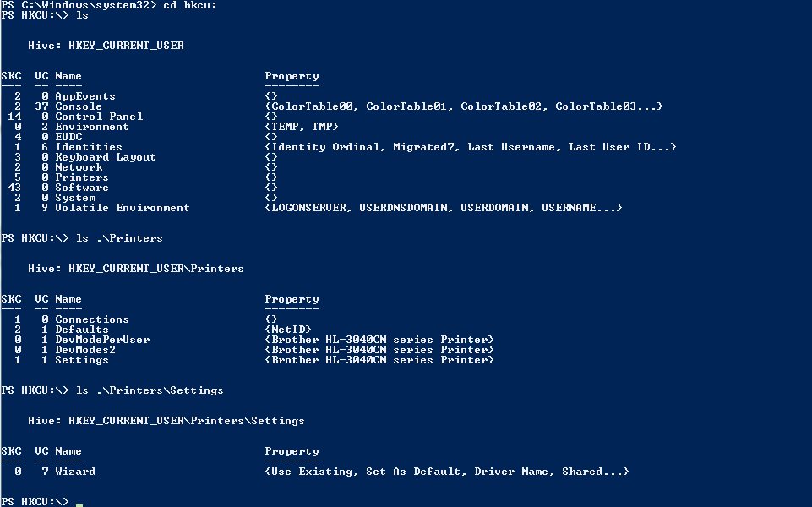Click the Wizard subkey name
Screen dimensions: 812x507
pos(75,472)
